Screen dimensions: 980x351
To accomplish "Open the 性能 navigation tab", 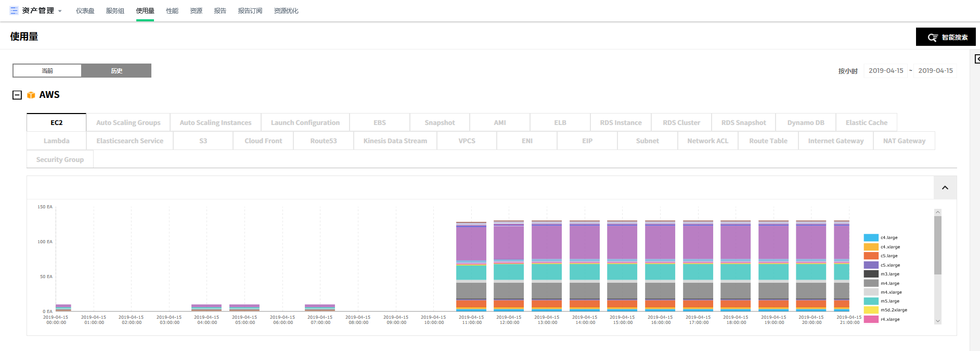I will [172, 11].
